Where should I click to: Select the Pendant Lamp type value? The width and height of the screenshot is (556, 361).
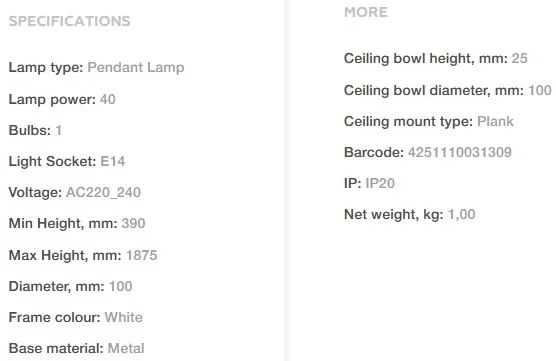click(x=136, y=67)
